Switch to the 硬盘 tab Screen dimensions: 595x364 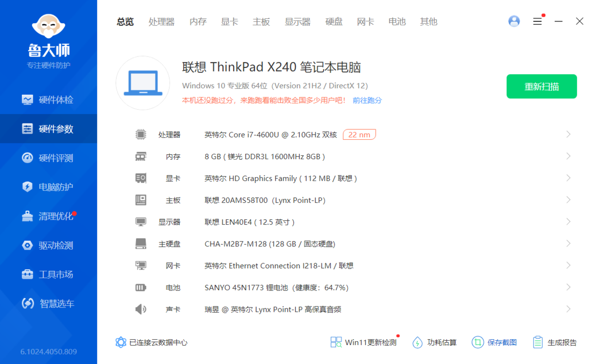pos(334,22)
